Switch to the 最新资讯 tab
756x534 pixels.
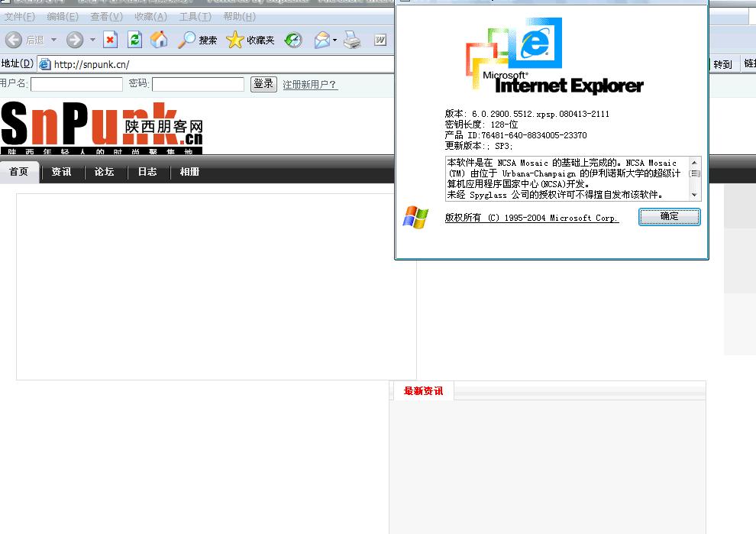point(423,390)
